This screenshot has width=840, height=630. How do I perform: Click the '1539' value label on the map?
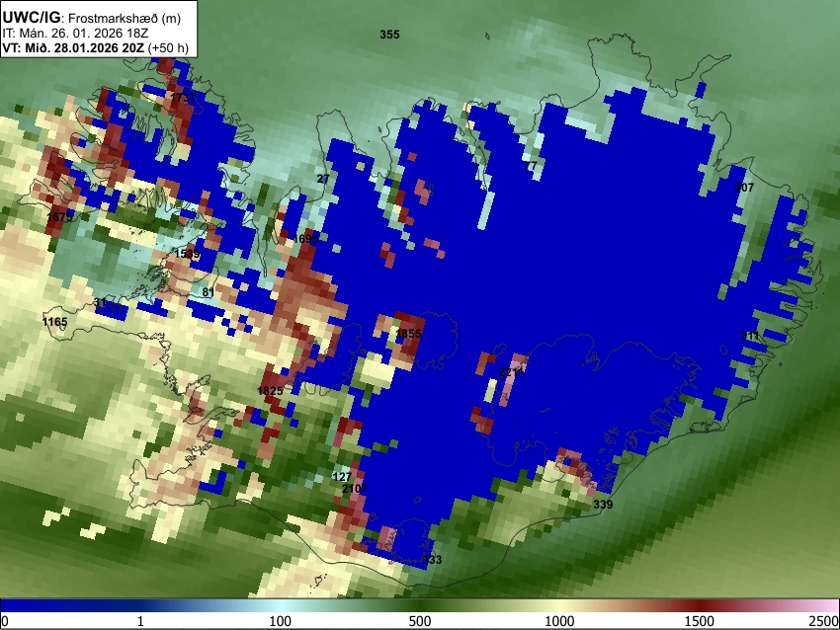coord(187,253)
